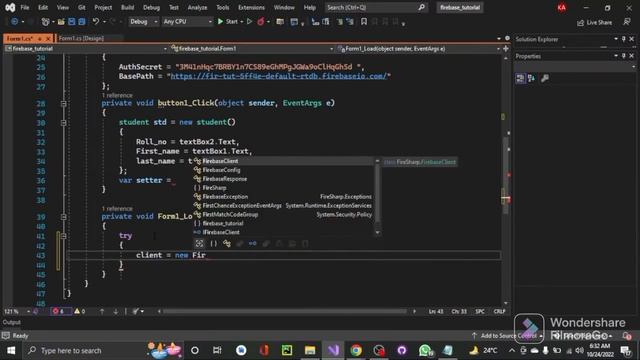Click Start Without Debugging outline arrow
Image resolution: width=640 pixels, height=360 pixels.
(x=249, y=22)
